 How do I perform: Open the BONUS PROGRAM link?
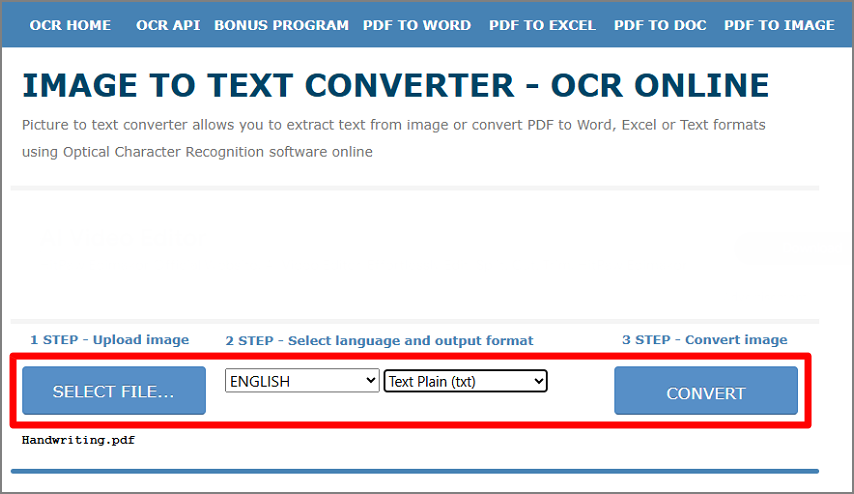click(281, 25)
